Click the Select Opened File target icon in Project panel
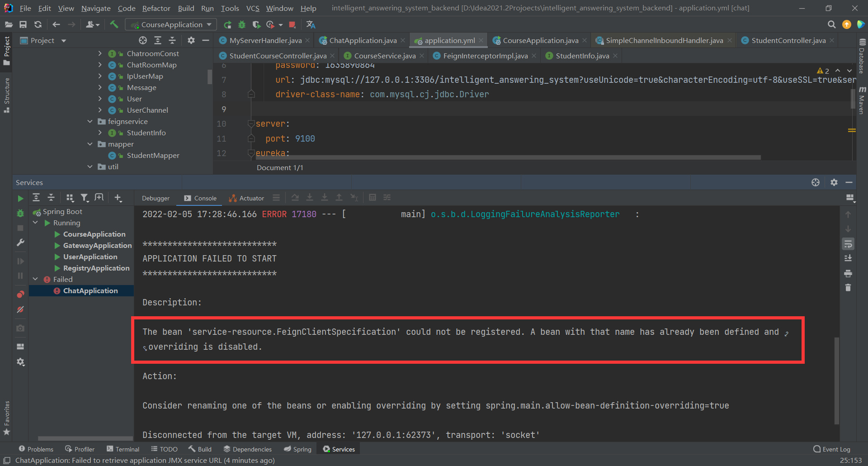Viewport: 868px width, 466px height. [143, 40]
